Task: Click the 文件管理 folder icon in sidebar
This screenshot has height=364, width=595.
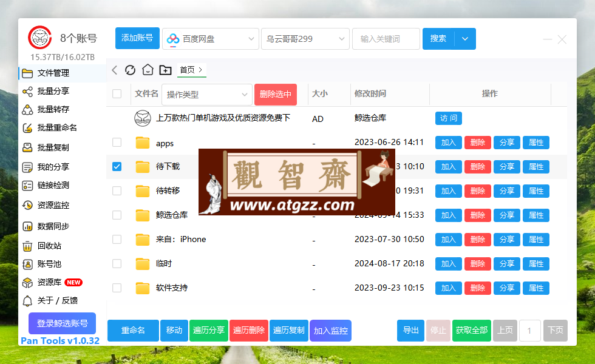Action: pyautogui.click(x=27, y=73)
